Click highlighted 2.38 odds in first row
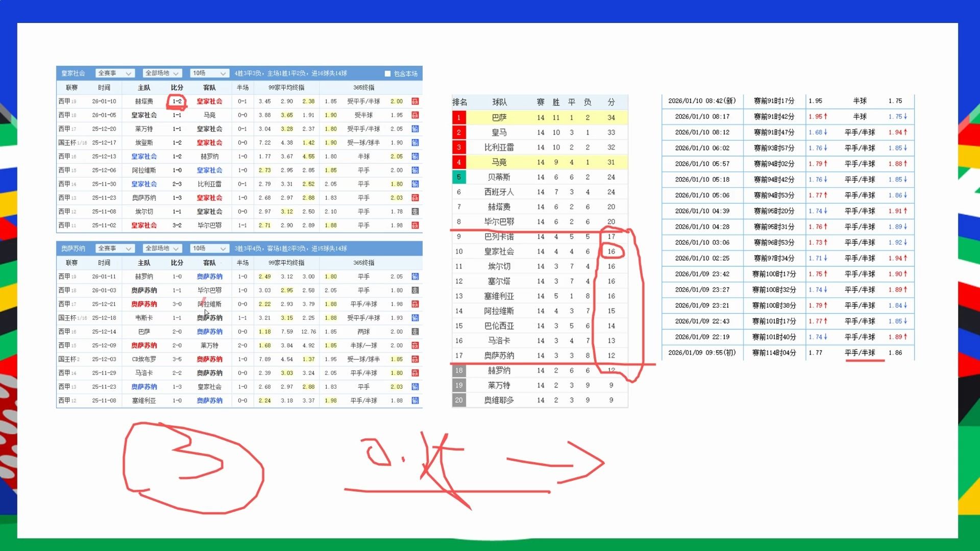This screenshot has width=980, height=551. [x=308, y=102]
